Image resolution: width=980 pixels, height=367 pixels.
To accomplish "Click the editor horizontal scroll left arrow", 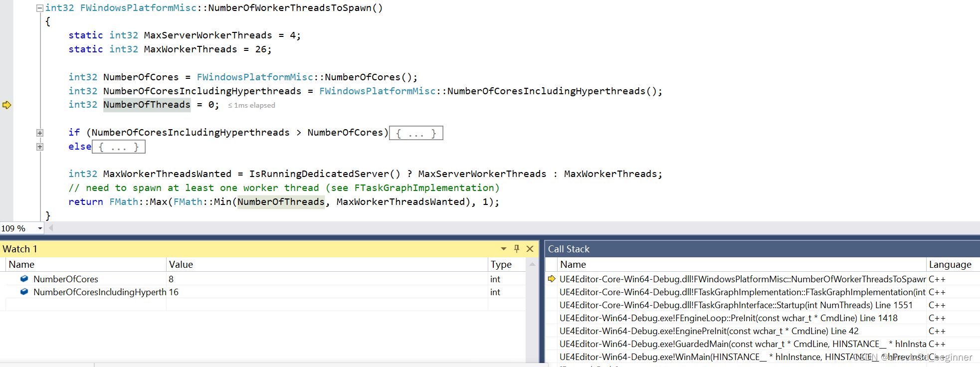I will (x=51, y=228).
